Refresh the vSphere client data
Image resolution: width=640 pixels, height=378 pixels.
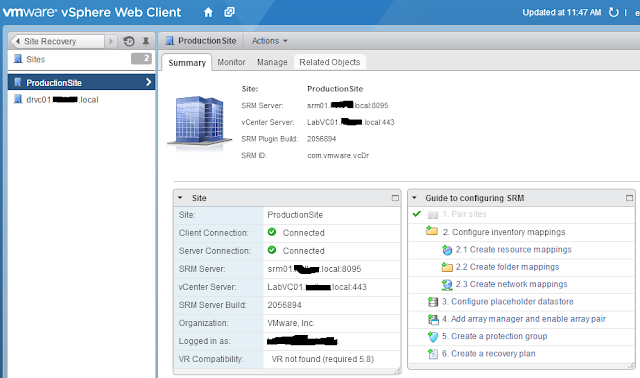click(613, 13)
